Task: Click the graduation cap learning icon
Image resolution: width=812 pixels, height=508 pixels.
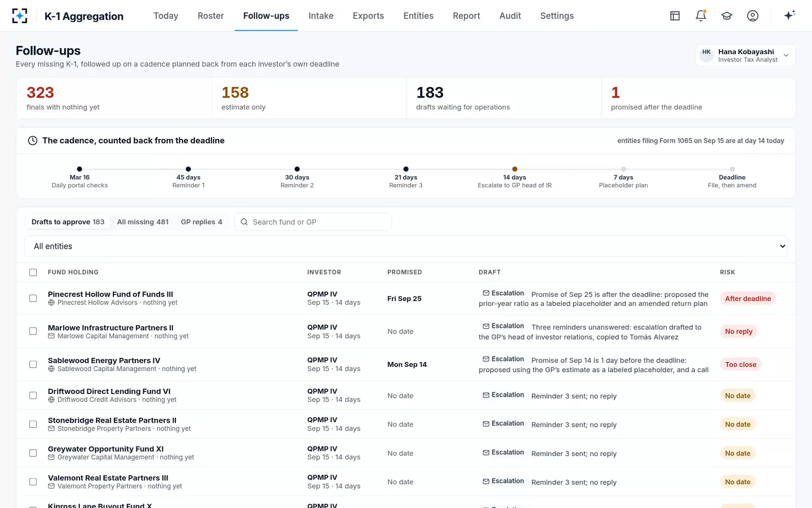Action: click(x=727, y=16)
